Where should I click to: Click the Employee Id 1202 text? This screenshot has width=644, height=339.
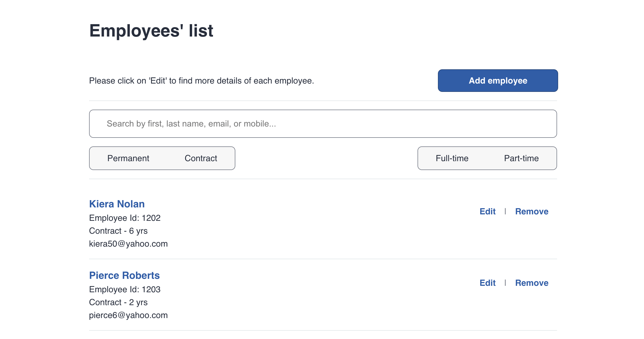(125, 218)
